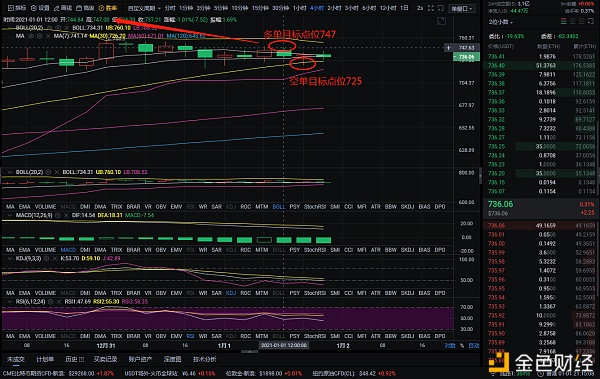Remove the MA overlay indicator

click(48, 36)
